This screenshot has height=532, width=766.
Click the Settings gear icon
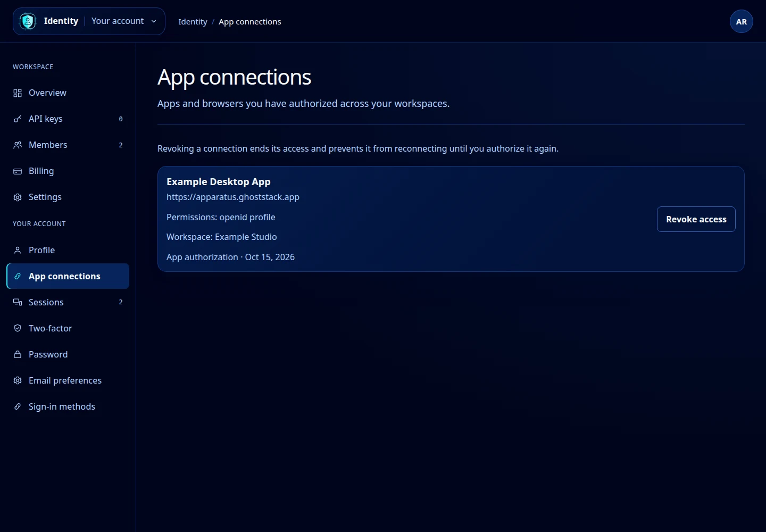(18, 197)
